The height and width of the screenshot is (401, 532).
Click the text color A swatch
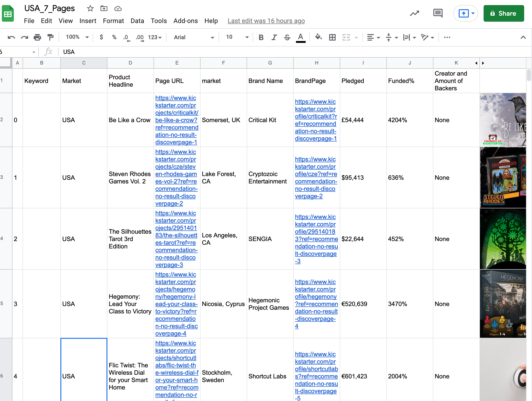[300, 37]
